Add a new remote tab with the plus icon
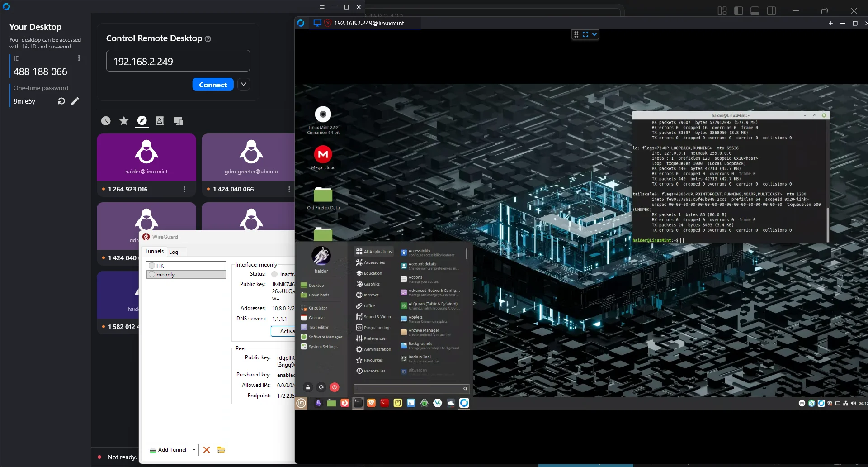The width and height of the screenshot is (868, 467). click(830, 23)
